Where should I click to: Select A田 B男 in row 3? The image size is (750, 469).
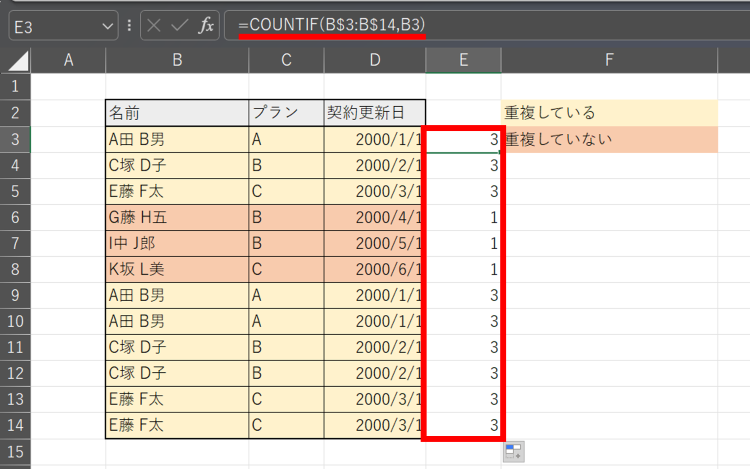tap(177, 139)
